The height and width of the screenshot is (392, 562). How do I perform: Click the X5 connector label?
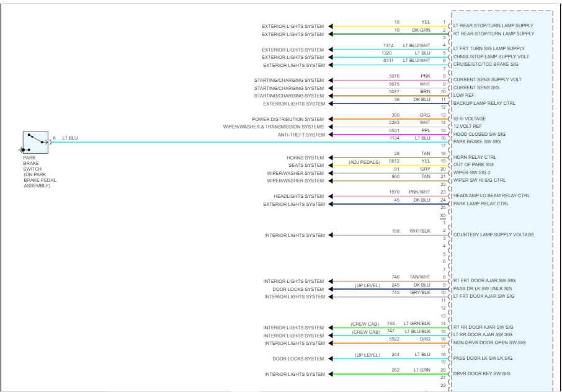tap(443, 216)
